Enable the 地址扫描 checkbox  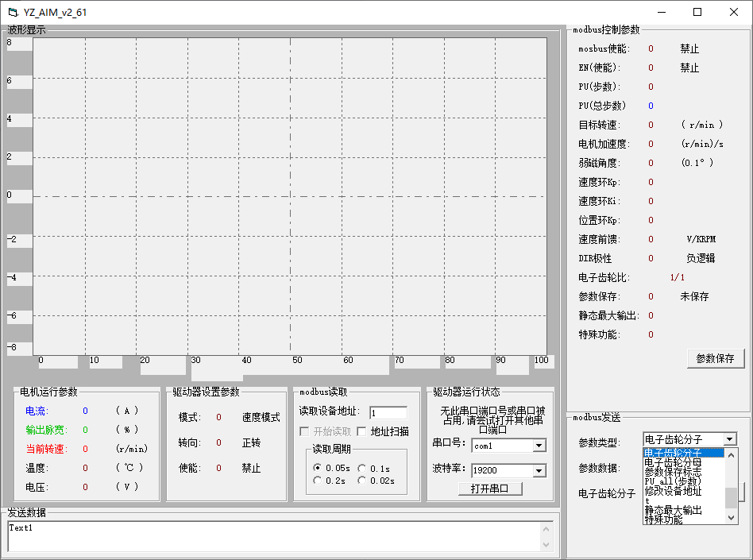coord(361,431)
